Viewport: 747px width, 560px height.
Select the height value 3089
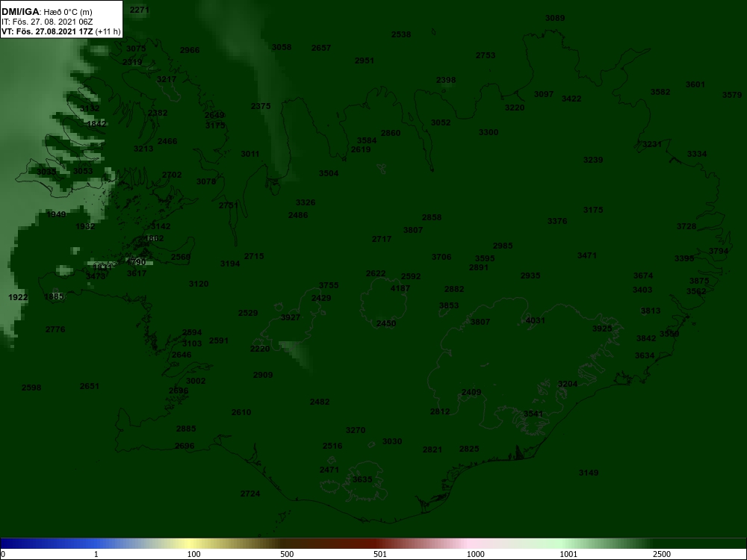coord(555,18)
